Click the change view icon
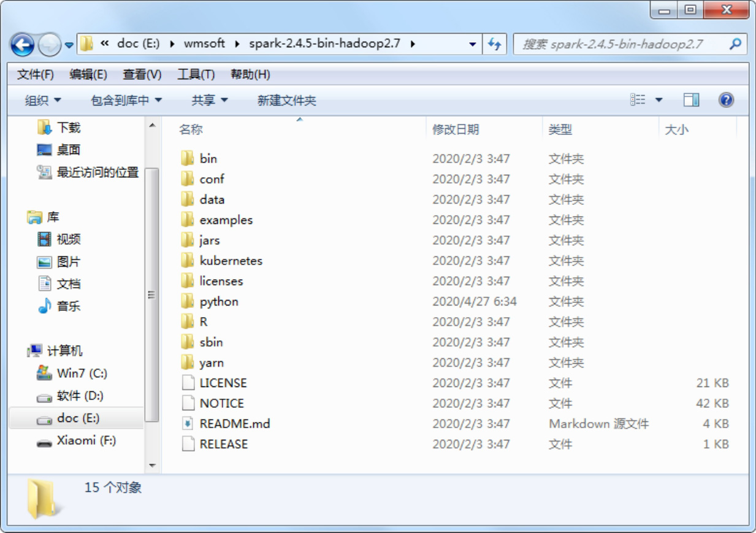Image resolution: width=756 pixels, height=533 pixels. pos(638,100)
